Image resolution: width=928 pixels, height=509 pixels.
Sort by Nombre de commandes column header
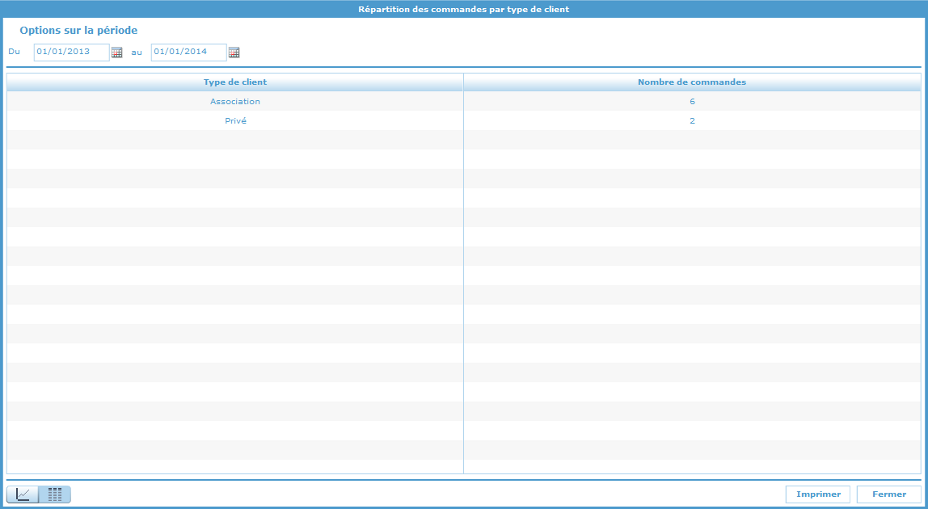click(692, 82)
